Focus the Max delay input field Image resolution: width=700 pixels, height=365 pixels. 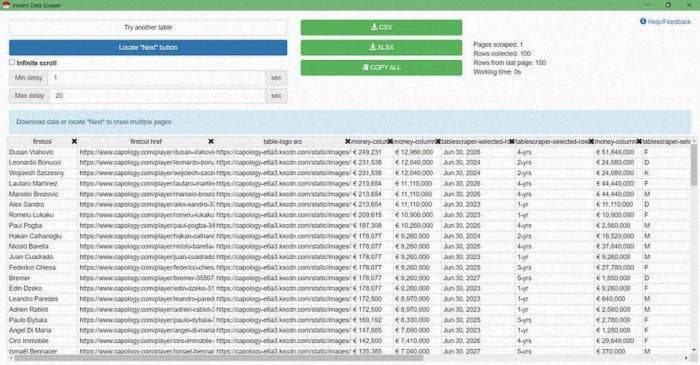pos(158,95)
